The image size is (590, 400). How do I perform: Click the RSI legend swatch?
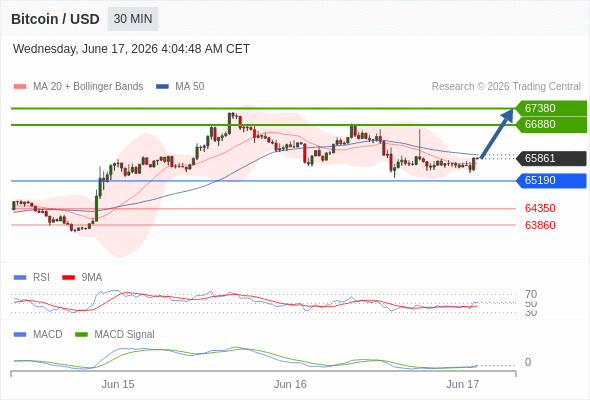(20, 278)
